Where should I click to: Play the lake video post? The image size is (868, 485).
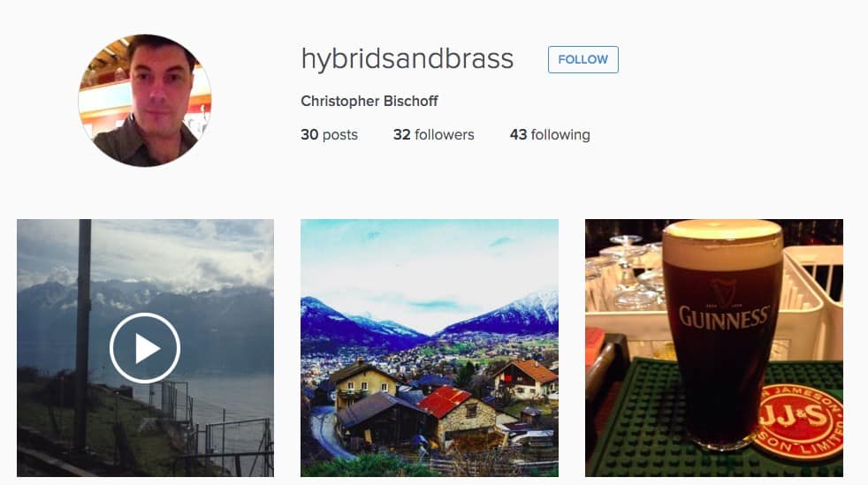(x=144, y=348)
